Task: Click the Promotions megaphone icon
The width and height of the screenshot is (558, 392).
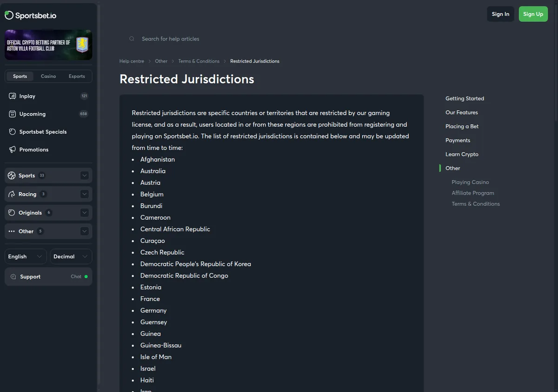Action: (x=13, y=150)
